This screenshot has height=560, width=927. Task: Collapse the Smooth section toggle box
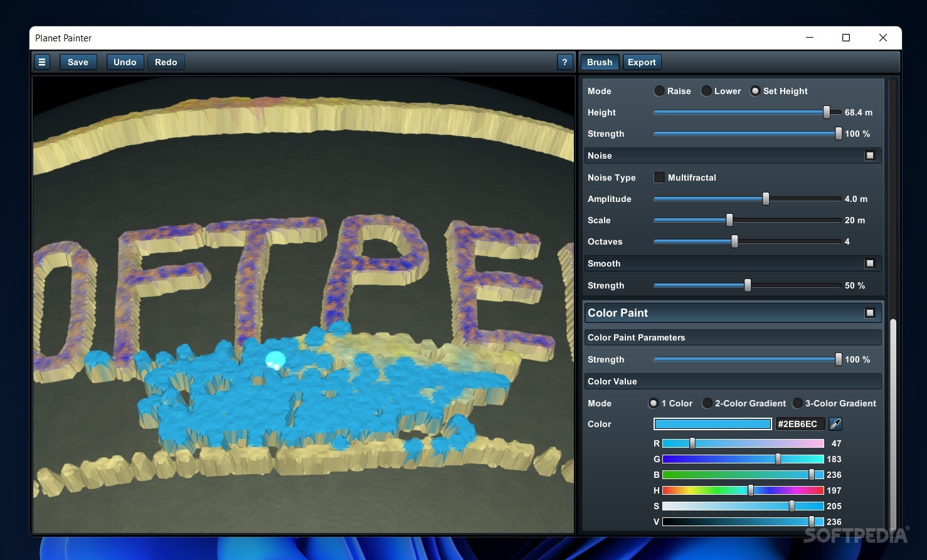tap(870, 263)
